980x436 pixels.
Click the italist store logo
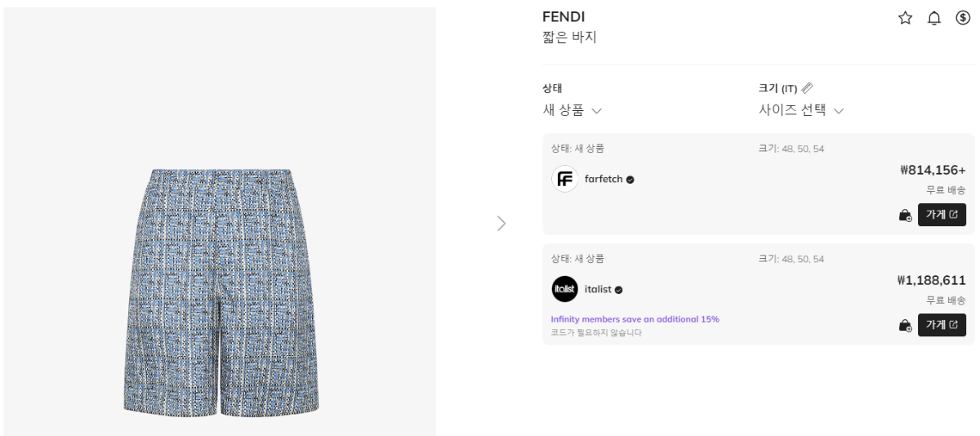pyautogui.click(x=565, y=289)
